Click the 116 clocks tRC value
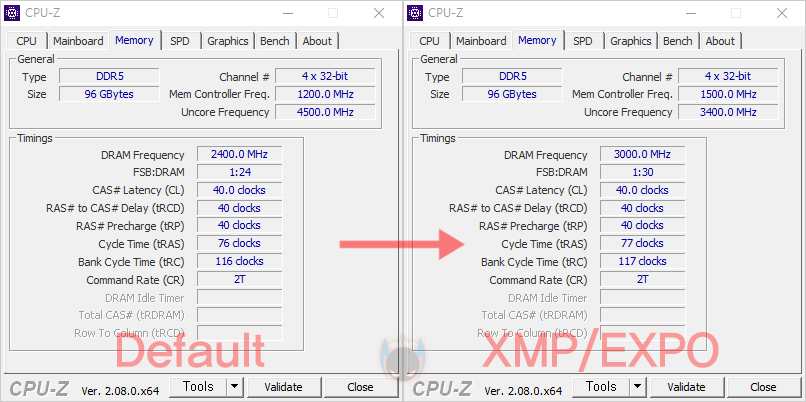 point(240,261)
